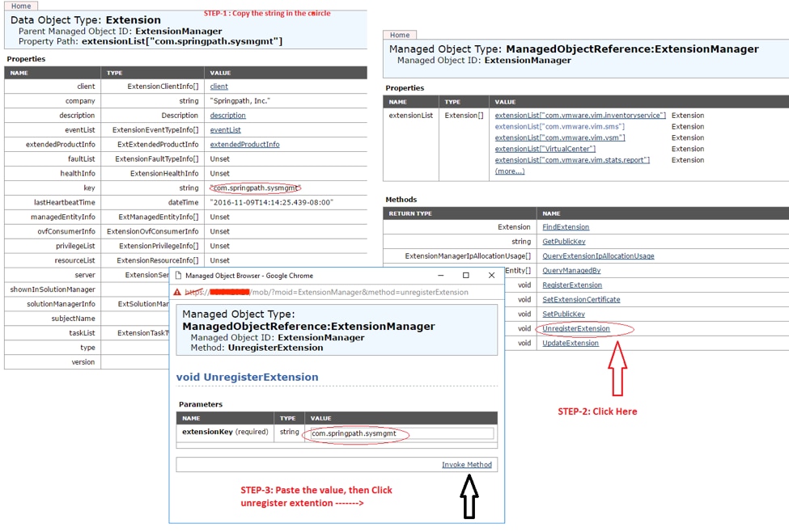
Task: Select the lastHeartbeatTime value "2016-11-09T14:14:25.439-08:00"
Action: point(272,202)
